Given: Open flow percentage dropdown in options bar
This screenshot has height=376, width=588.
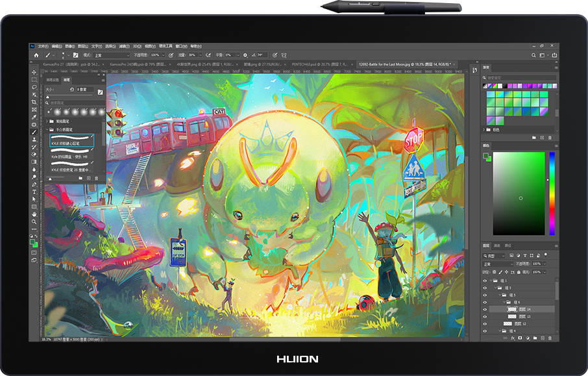Looking at the screenshot, I should click(199, 55).
